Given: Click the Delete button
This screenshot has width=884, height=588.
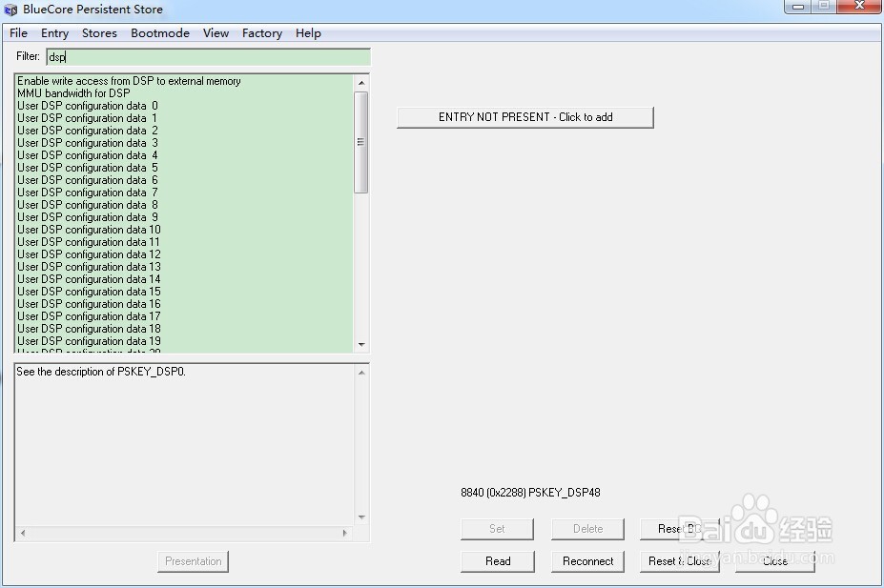Looking at the screenshot, I should click(587, 529).
